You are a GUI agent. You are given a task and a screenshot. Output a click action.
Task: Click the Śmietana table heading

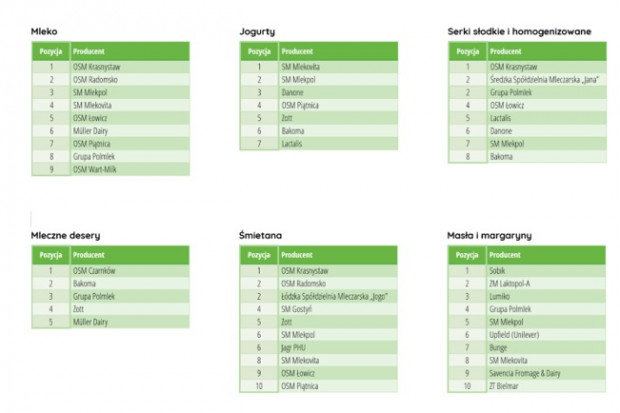click(x=261, y=235)
